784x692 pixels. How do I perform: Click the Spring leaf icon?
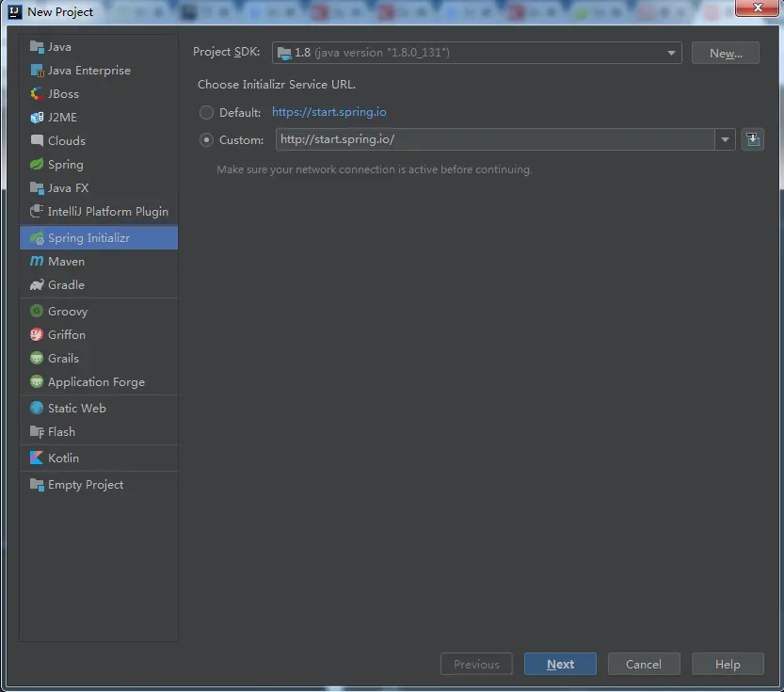point(37,164)
